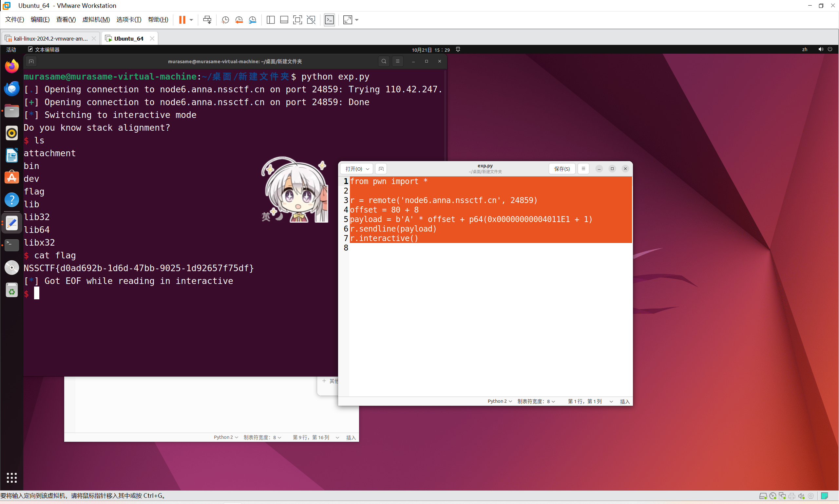Open the Files manager from the dock

(12, 111)
